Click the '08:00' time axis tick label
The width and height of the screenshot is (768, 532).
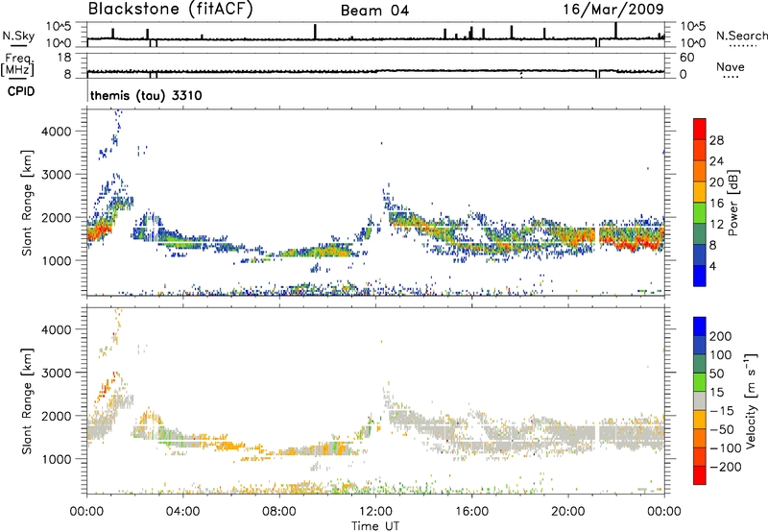pyautogui.click(x=279, y=512)
